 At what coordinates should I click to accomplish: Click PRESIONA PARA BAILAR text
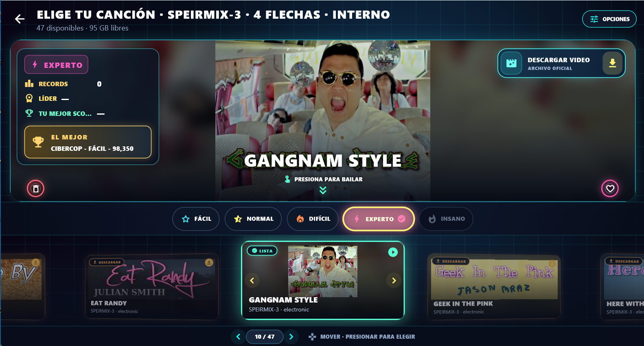(x=329, y=179)
